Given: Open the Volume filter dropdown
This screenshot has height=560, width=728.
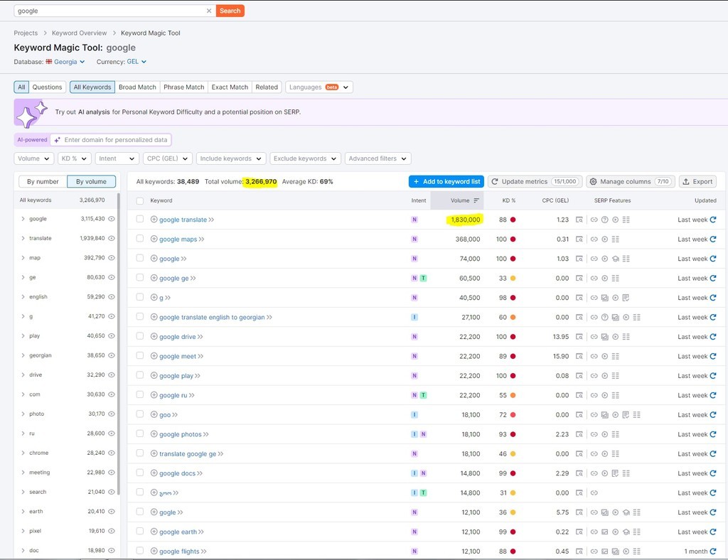Looking at the screenshot, I should [34, 158].
